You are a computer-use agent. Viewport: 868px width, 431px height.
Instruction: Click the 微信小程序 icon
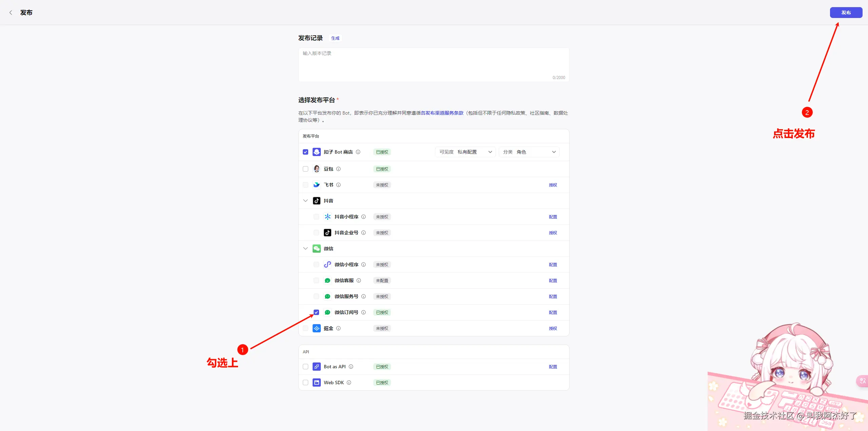point(327,265)
